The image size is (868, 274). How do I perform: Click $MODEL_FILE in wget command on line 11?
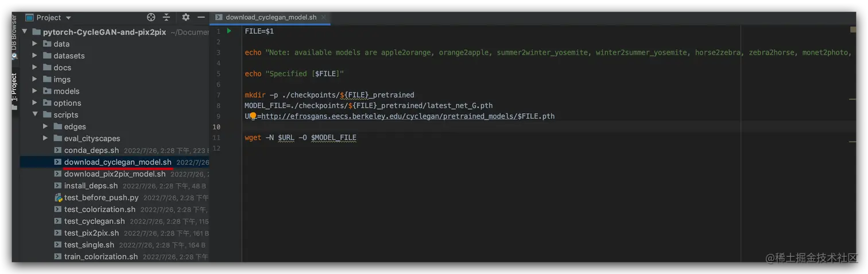coord(334,138)
